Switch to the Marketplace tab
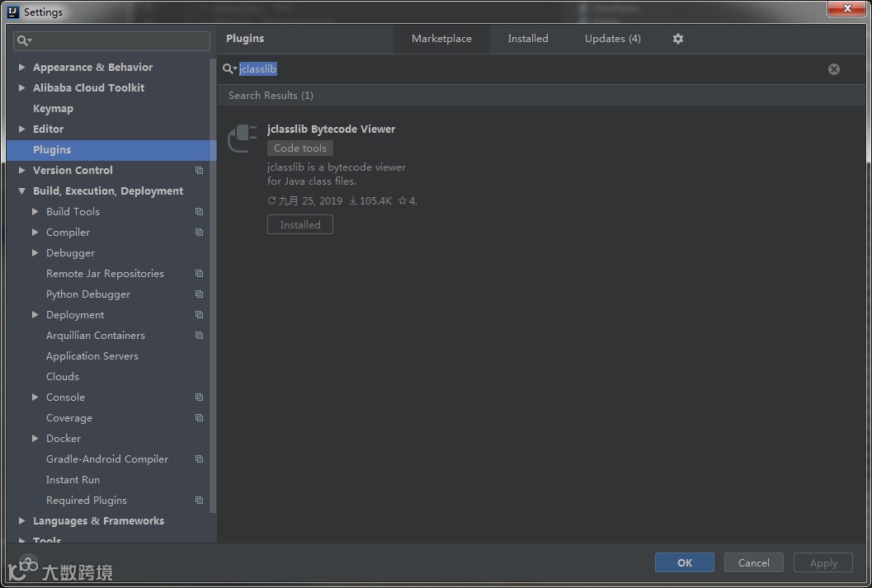The height and width of the screenshot is (588, 872). coord(441,38)
